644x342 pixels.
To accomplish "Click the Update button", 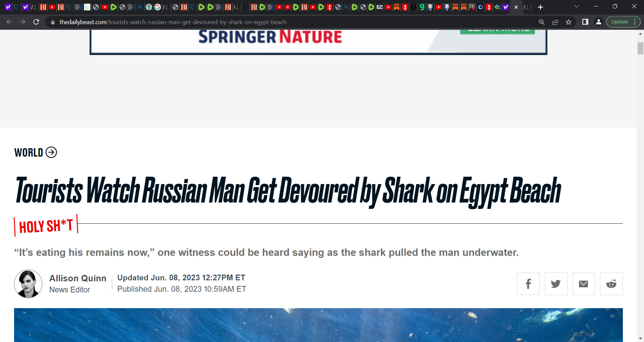I will (x=620, y=21).
